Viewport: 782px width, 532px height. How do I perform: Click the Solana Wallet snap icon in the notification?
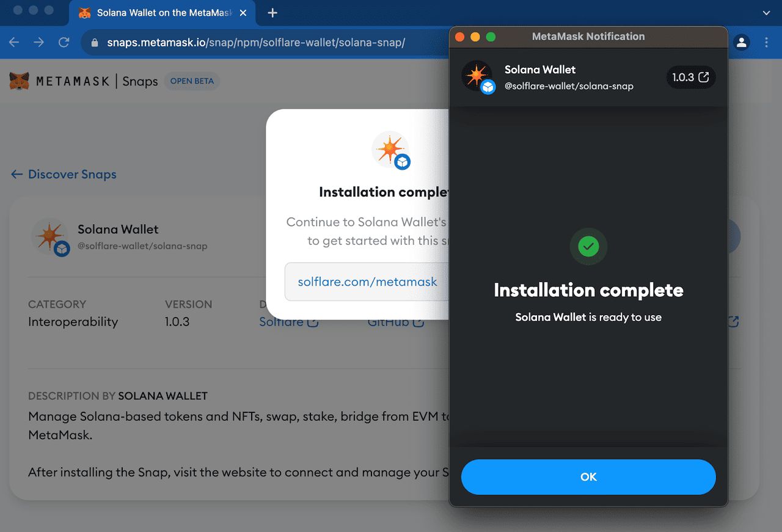pos(477,78)
